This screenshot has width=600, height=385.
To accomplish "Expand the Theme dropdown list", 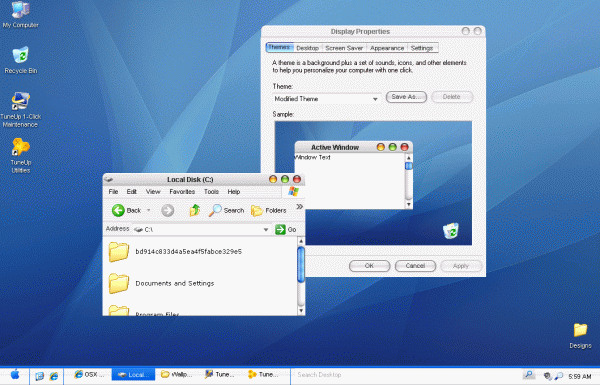I will pyautogui.click(x=375, y=99).
